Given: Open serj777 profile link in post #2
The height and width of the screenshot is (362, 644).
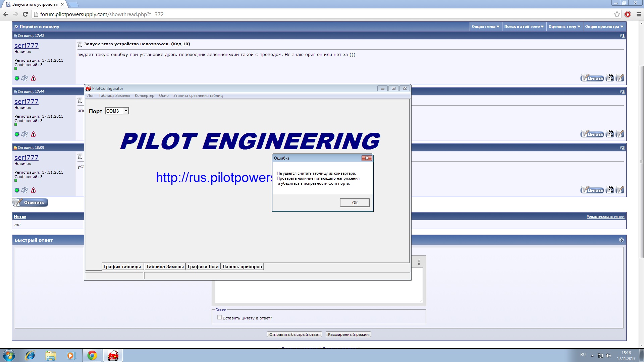Looking at the screenshot, I should tap(26, 102).
